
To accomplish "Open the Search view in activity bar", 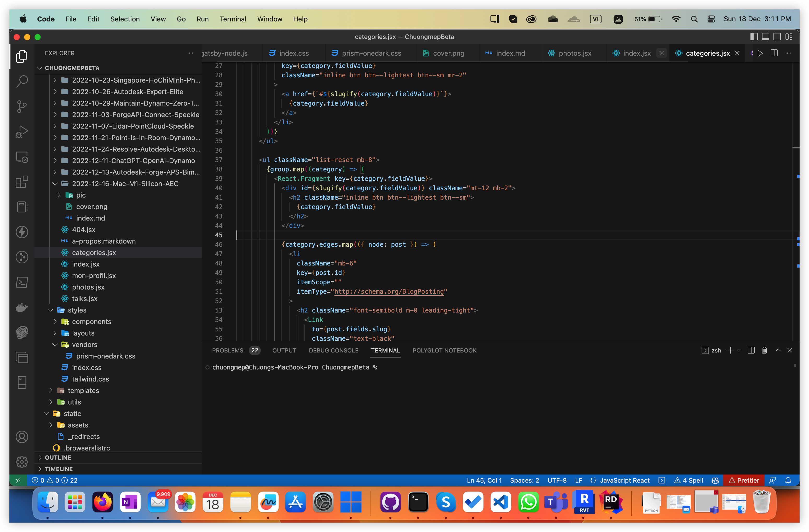I will click(x=22, y=81).
